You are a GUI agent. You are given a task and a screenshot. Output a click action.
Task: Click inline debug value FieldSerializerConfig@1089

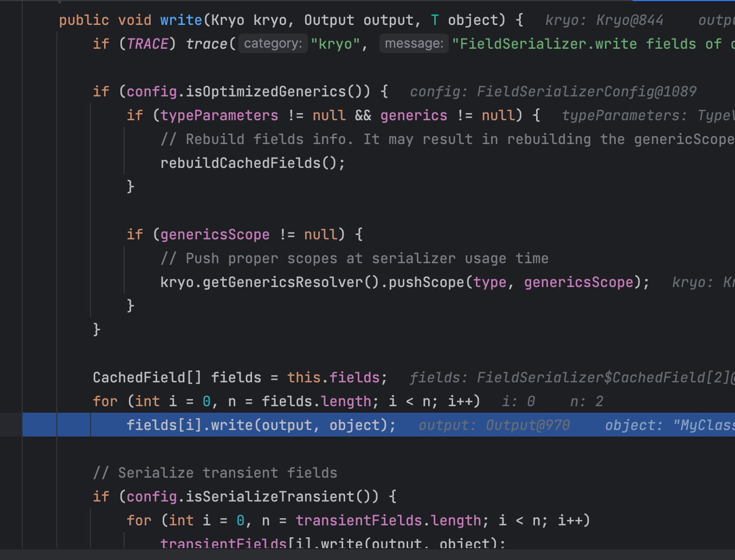[x=586, y=92]
